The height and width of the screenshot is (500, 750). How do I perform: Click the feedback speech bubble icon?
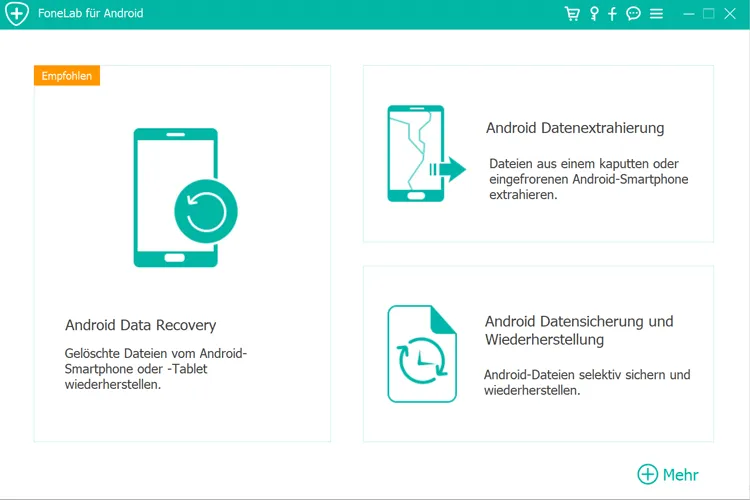(x=634, y=14)
